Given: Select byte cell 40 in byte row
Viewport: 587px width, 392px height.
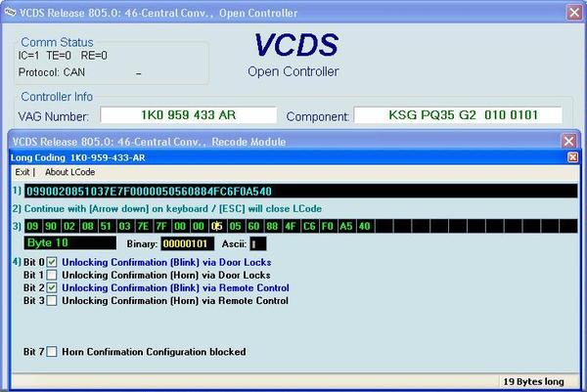Looking at the screenshot, I should tap(364, 226).
